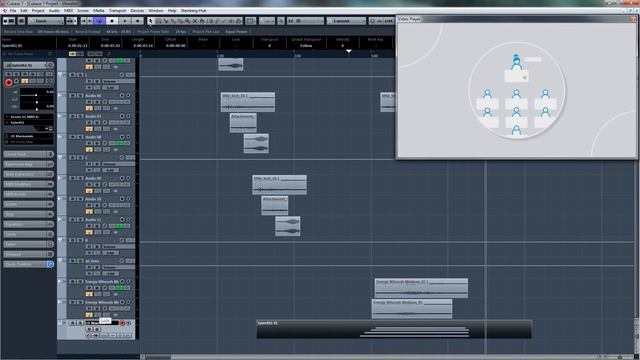Viewport: 640px width, 360px height.
Task: Click the Constrain Delay Compensation toolbar button
Action: 22,21
